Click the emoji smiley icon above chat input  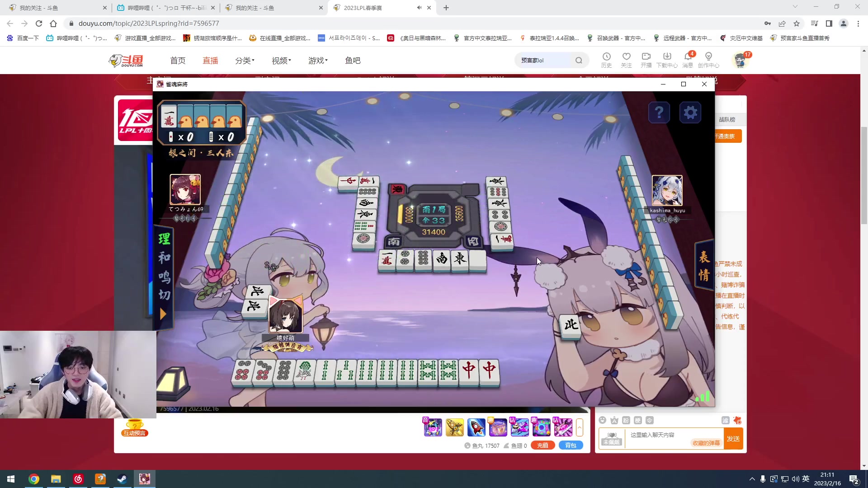click(602, 420)
